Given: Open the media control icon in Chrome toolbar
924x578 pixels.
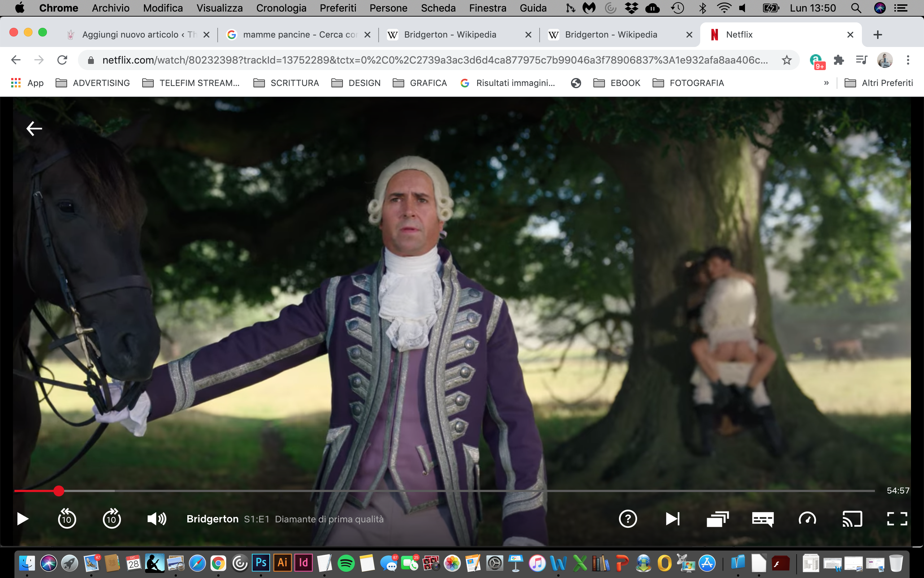Looking at the screenshot, I should [x=862, y=60].
